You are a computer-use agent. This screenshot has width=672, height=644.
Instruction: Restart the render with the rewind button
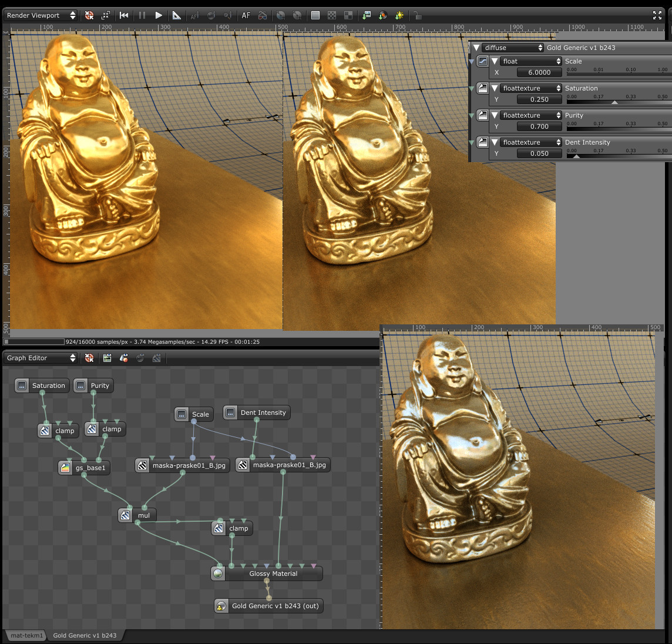click(124, 15)
